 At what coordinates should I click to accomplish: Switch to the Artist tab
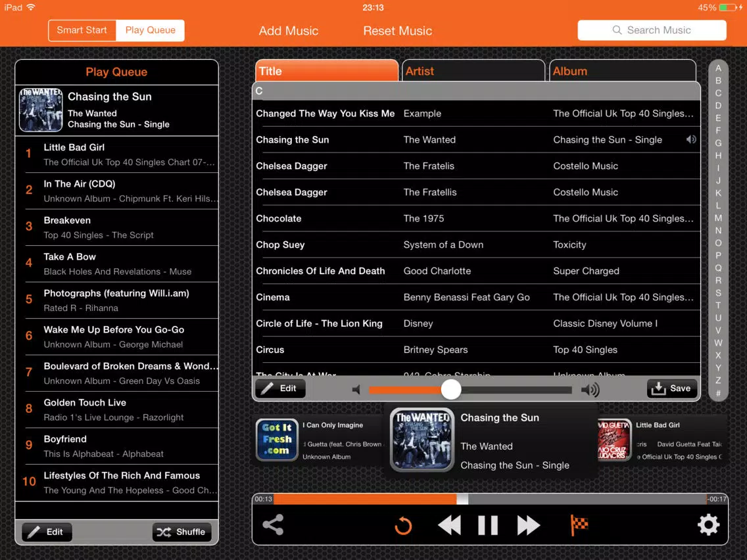(473, 71)
